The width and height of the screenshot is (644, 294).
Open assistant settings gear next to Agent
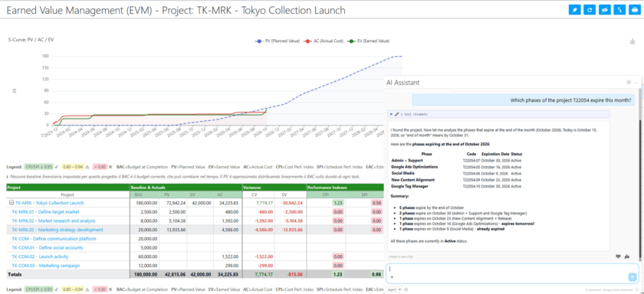point(406,289)
